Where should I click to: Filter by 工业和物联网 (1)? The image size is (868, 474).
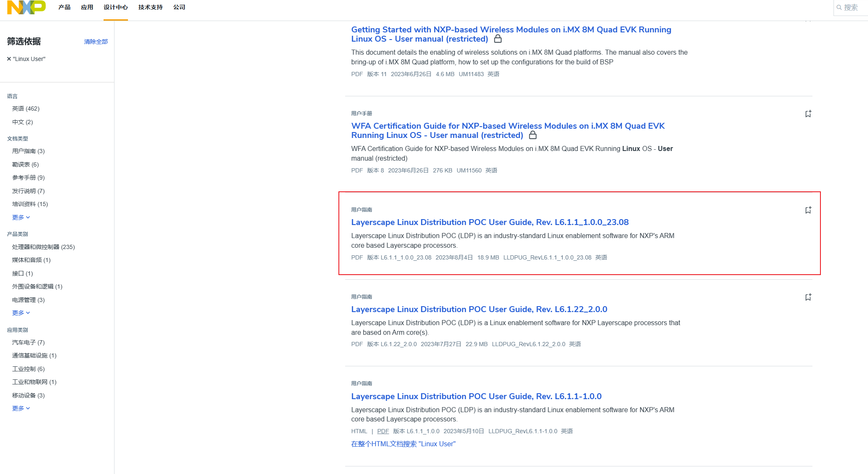34,382
